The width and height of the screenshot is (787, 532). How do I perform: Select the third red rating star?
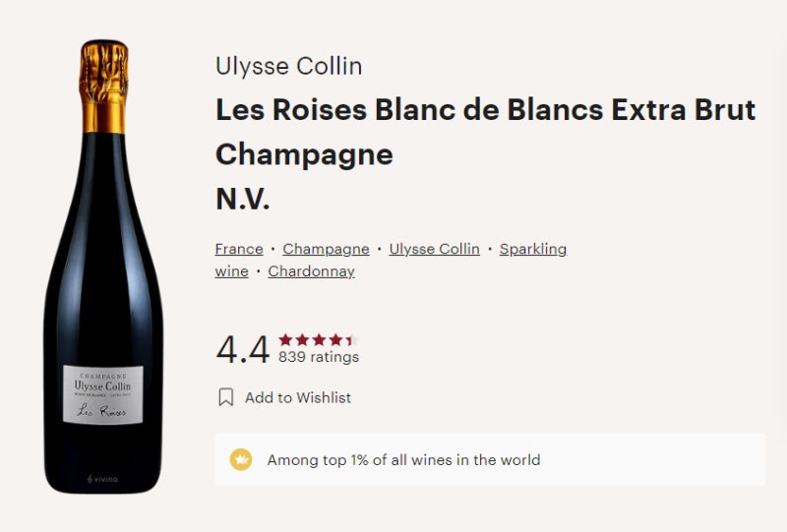click(319, 340)
